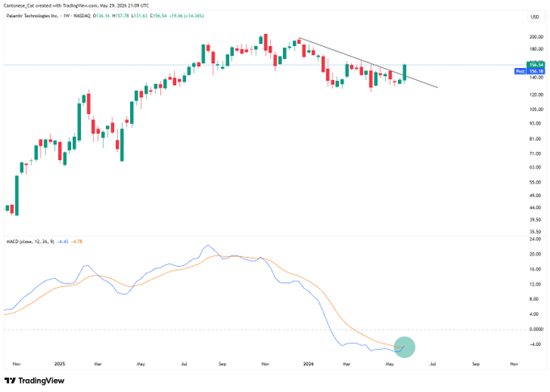The image size is (550, 392).
Task: Click the 35.50 price axis label
Action: (537, 232)
